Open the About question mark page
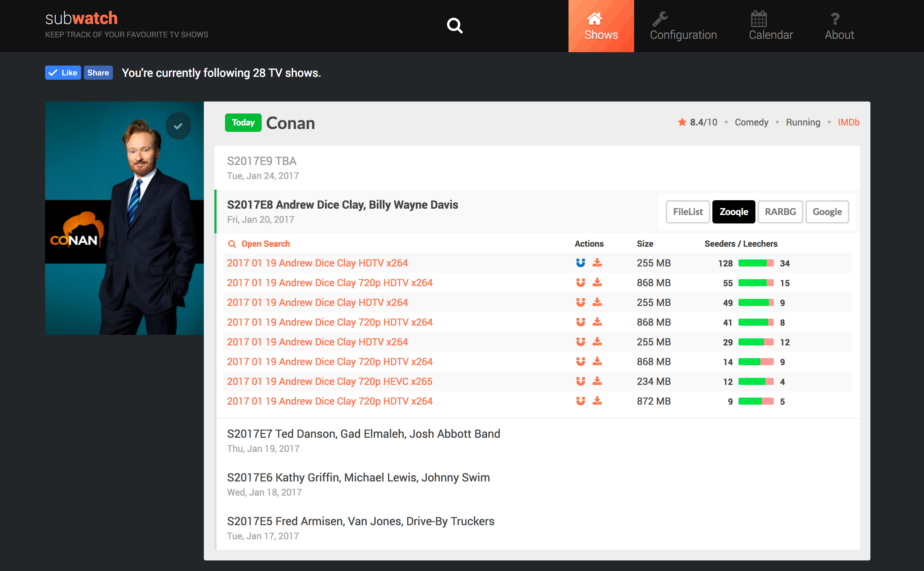The height and width of the screenshot is (571, 924). pos(839,26)
